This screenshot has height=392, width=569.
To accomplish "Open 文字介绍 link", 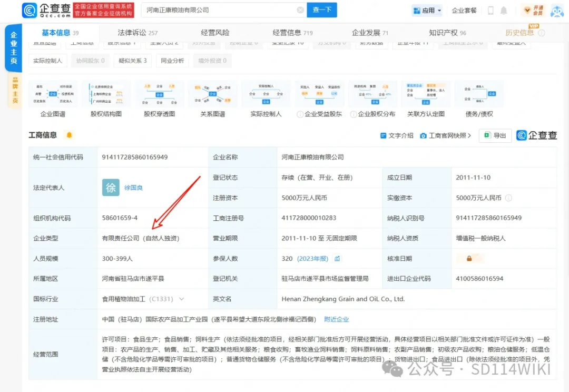I will click(x=397, y=135).
